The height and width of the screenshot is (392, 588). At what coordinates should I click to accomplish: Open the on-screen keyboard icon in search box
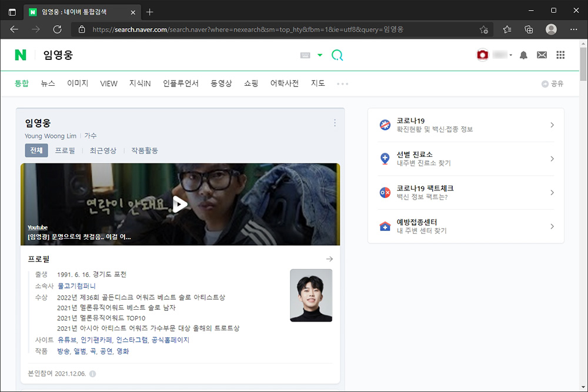305,55
